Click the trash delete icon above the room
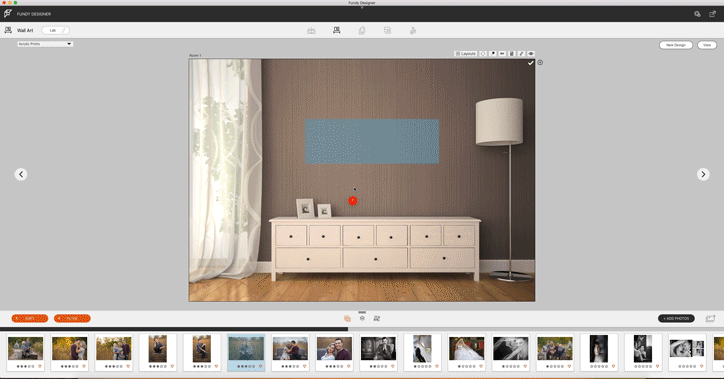Viewport: 724px width, 379px height. coord(512,54)
